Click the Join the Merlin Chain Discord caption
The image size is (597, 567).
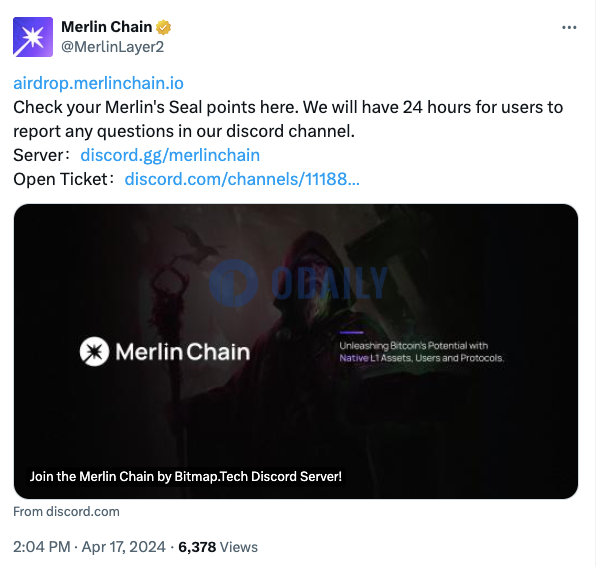(186, 477)
